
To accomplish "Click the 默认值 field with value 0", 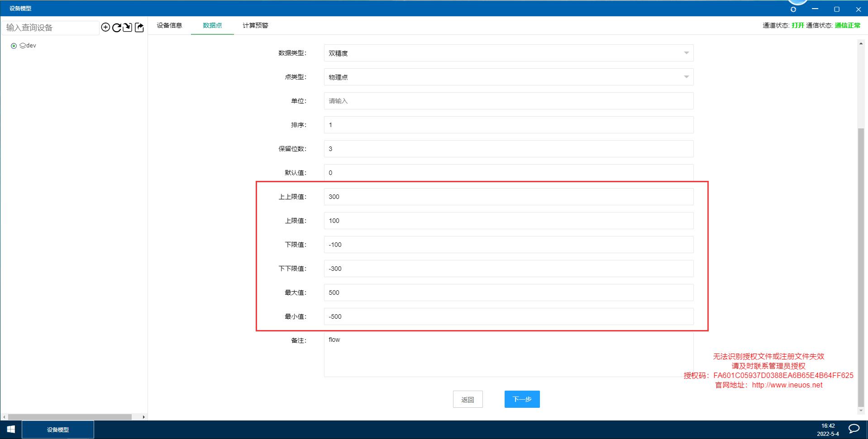I will 509,173.
